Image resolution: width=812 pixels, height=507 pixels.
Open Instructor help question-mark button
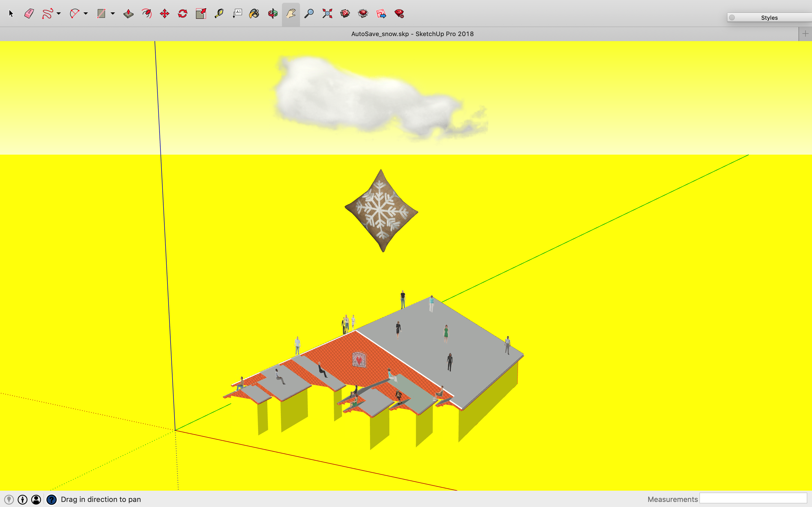click(51, 499)
